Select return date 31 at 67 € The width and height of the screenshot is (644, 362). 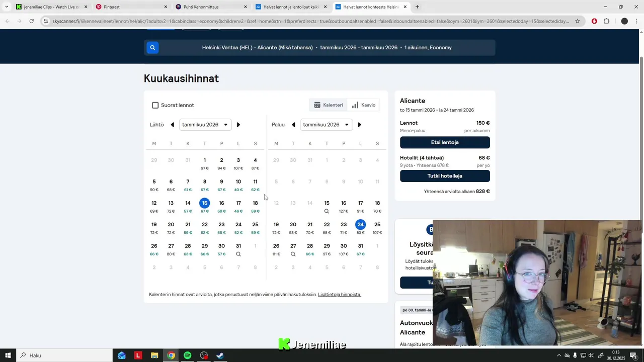360,249
